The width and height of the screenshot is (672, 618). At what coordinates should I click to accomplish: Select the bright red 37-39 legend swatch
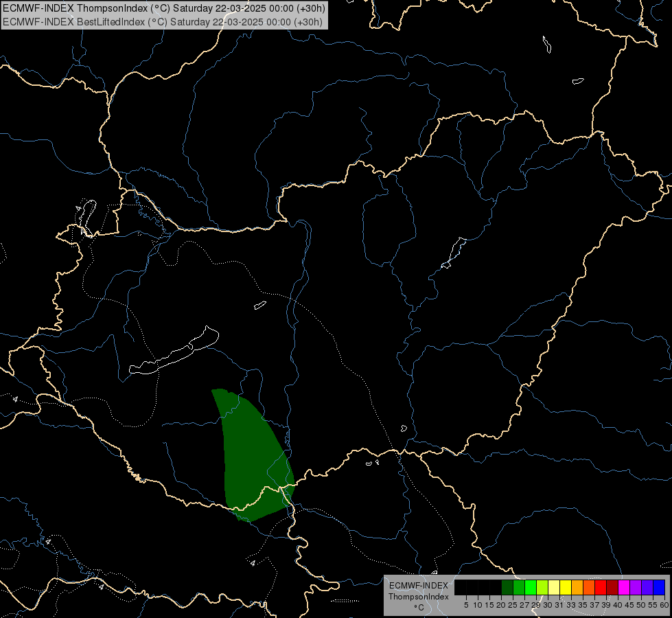click(601, 587)
